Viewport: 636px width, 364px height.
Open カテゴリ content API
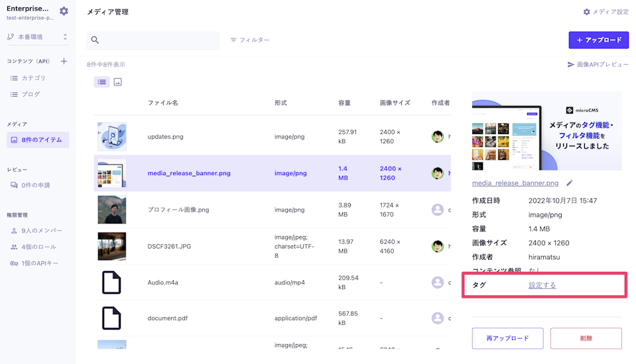point(33,78)
